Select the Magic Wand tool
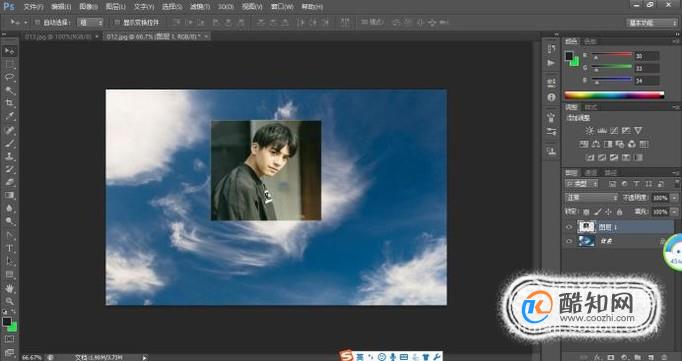 [x=10, y=90]
